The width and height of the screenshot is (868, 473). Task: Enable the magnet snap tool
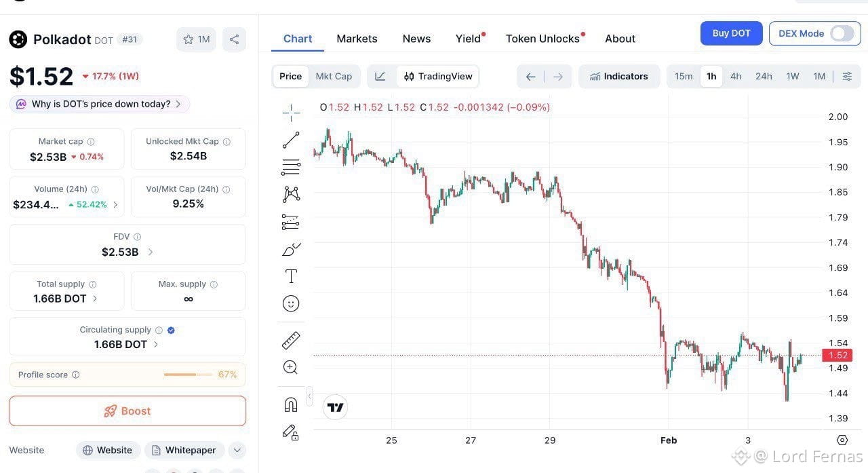tap(291, 405)
